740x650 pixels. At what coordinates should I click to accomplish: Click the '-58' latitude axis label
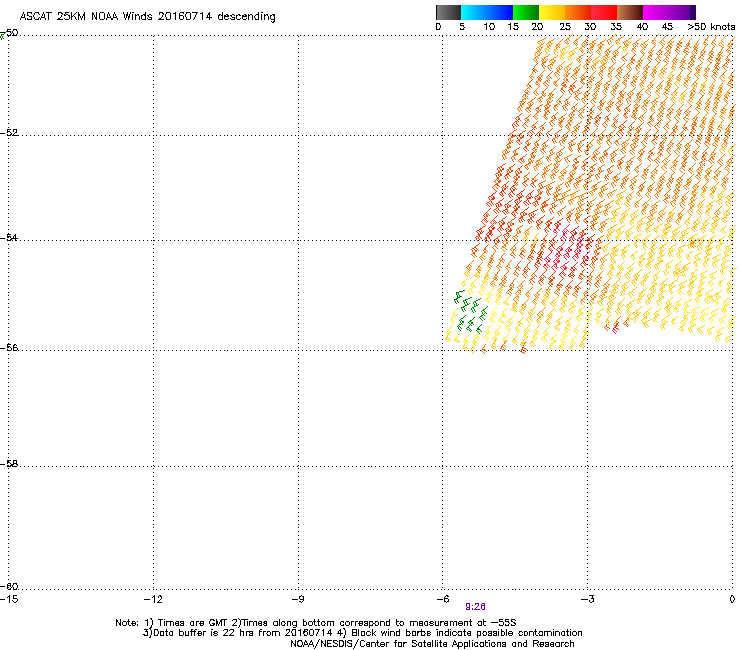pyautogui.click(x=9, y=464)
